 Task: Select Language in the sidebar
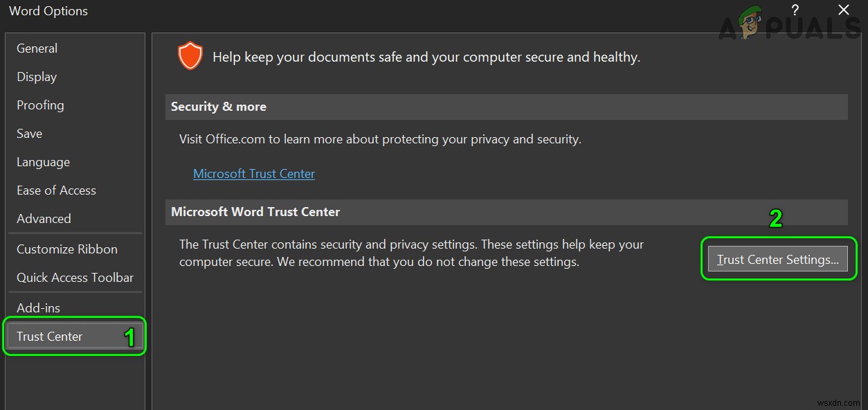click(43, 162)
